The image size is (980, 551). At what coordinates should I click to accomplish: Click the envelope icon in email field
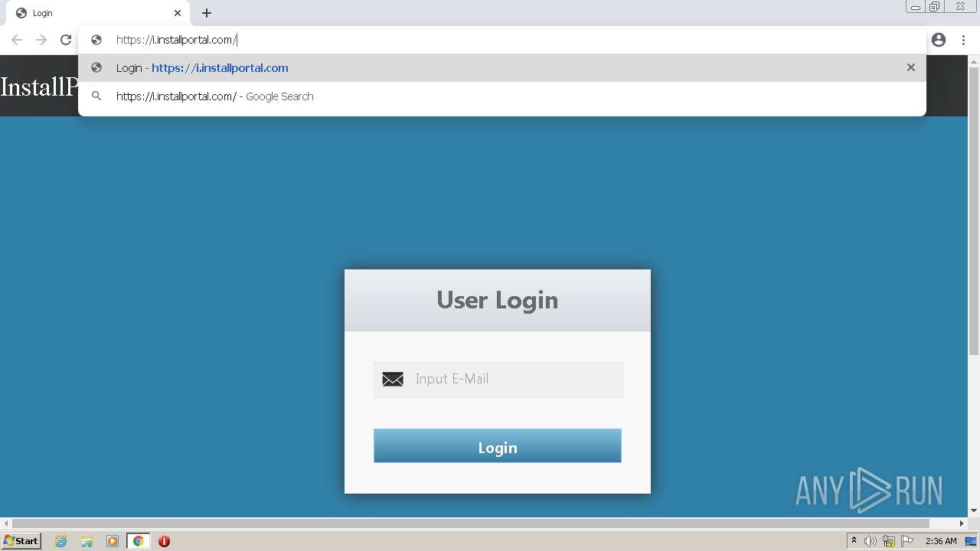click(x=393, y=380)
